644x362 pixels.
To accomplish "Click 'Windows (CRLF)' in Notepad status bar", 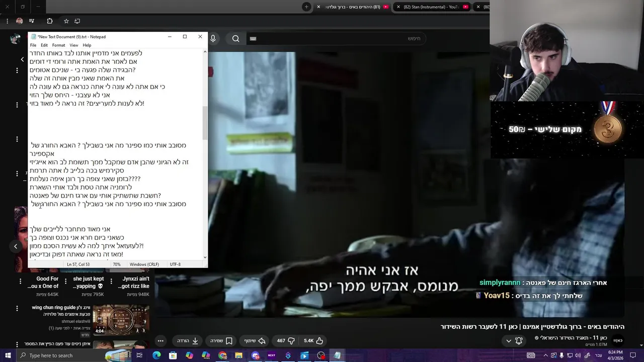I will 144,264.
